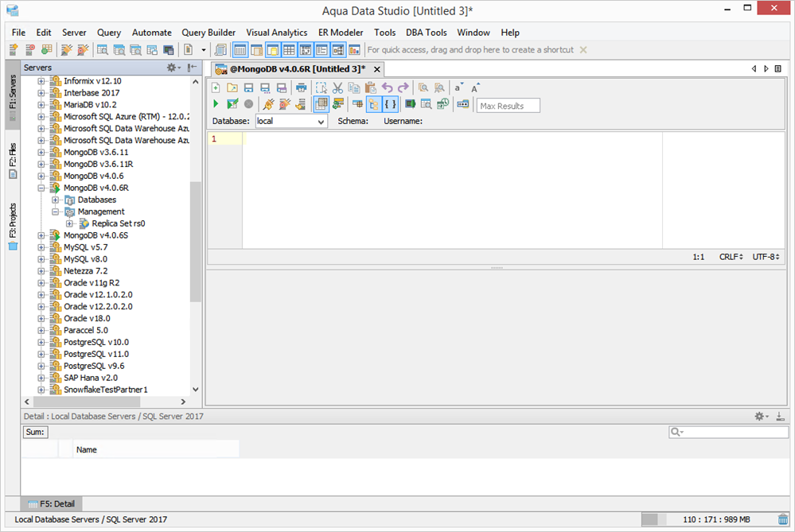
Task: Click the Select All dashed-box icon
Action: click(x=322, y=87)
